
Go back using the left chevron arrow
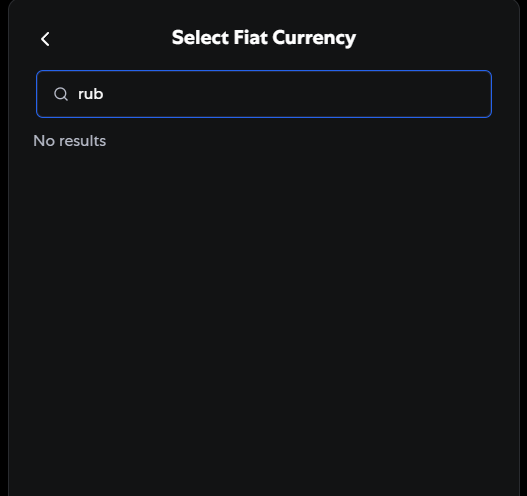coord(45,39)
